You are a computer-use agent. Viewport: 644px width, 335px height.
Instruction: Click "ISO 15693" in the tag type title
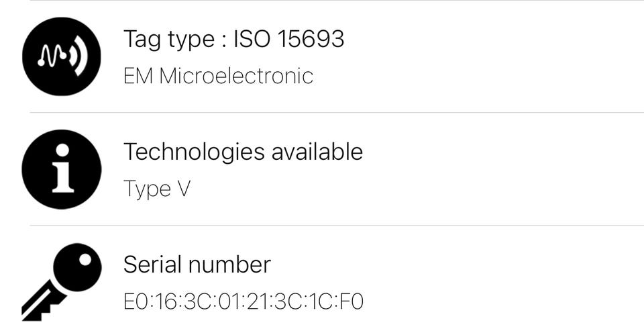pyautogui.click(x=288, y=39)
